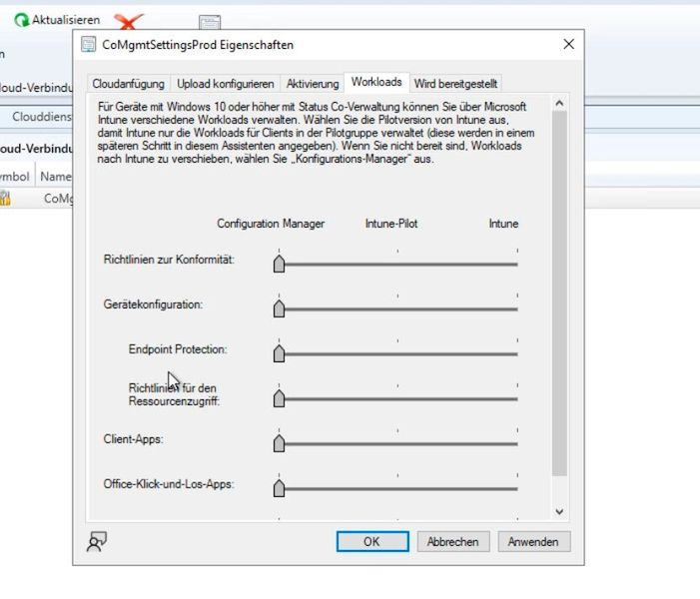Click the Client-Apps slider thumb
The width and height of the screenshot is (700, 599).
pos(279,443)
